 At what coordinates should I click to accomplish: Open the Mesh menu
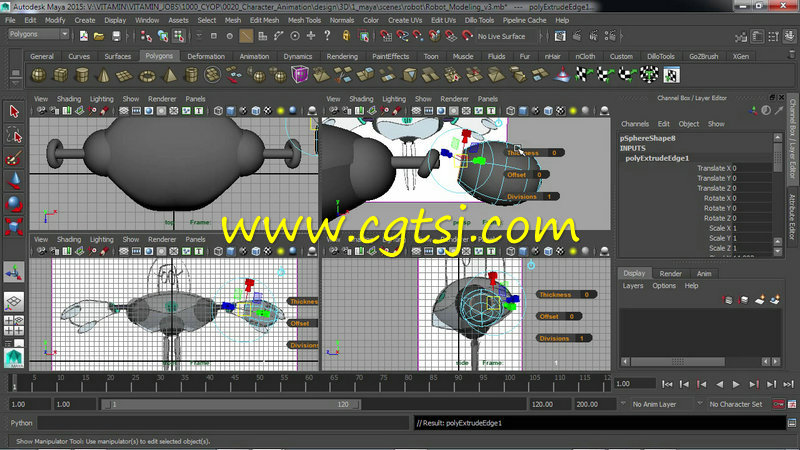[233, 20]
